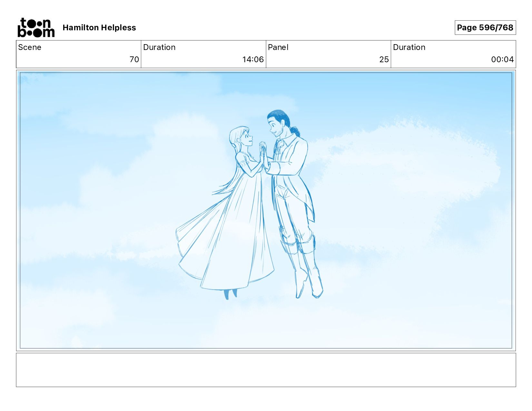This screenshot has width=532, height=411.
Task: Select the panel number value '25'
Action: [384, 59]
